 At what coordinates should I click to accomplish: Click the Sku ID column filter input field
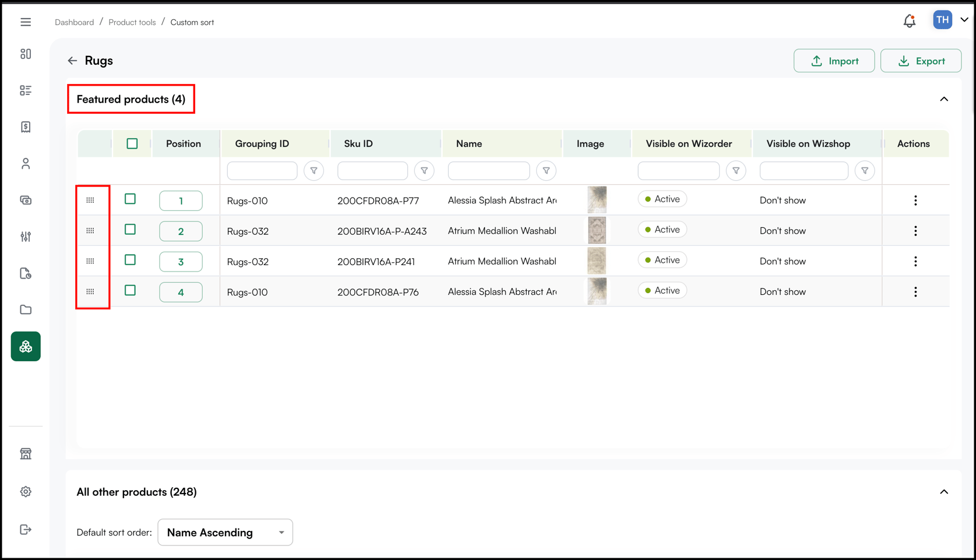click(372, 170)
